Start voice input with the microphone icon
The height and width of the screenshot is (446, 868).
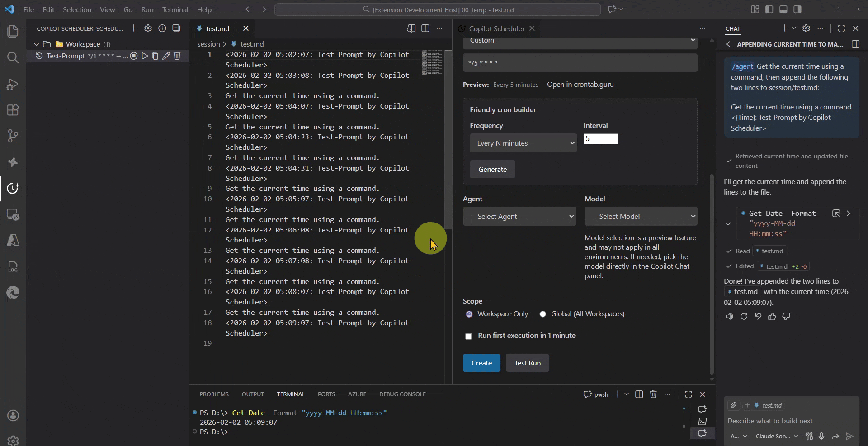tap(821, 436)
